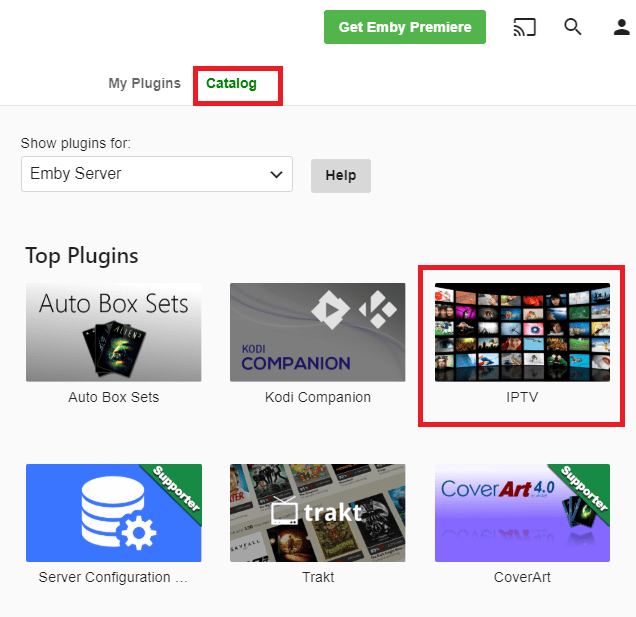Open the Trakt plugin thumbnail

[x=318, y=513]
